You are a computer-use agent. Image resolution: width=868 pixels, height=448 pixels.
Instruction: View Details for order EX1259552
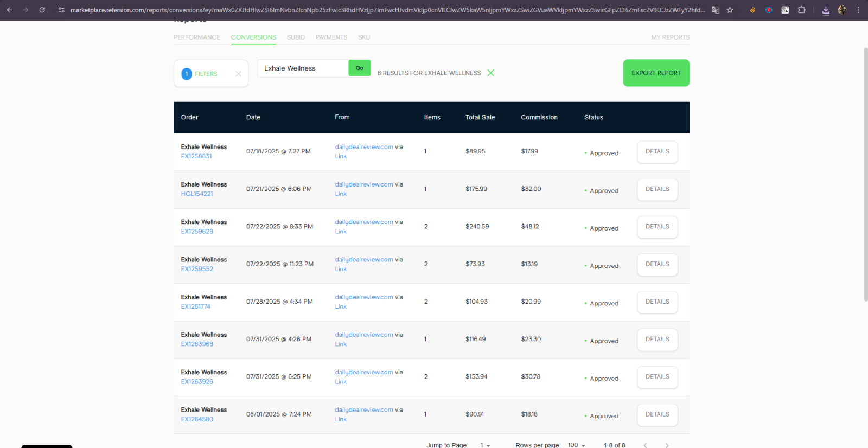(x=658, y=264)
